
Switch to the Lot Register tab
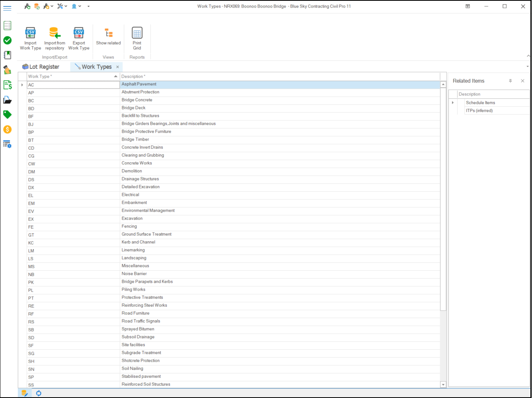point(41,67)
